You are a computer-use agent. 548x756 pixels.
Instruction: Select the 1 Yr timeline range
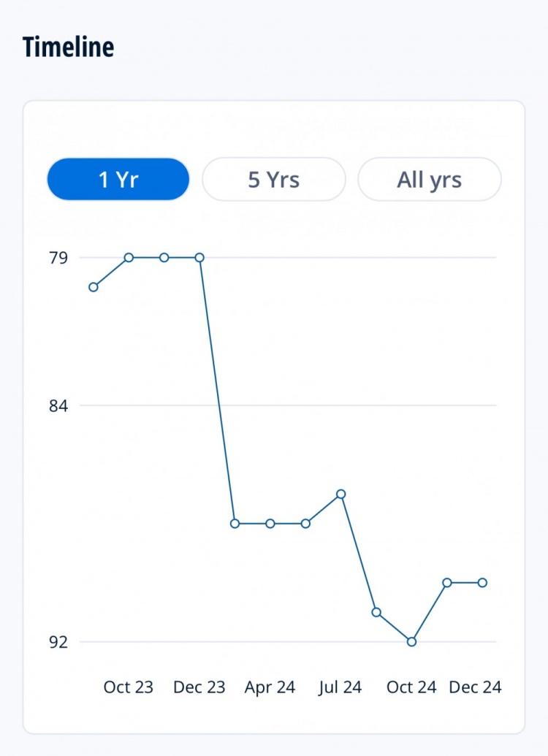118,179
